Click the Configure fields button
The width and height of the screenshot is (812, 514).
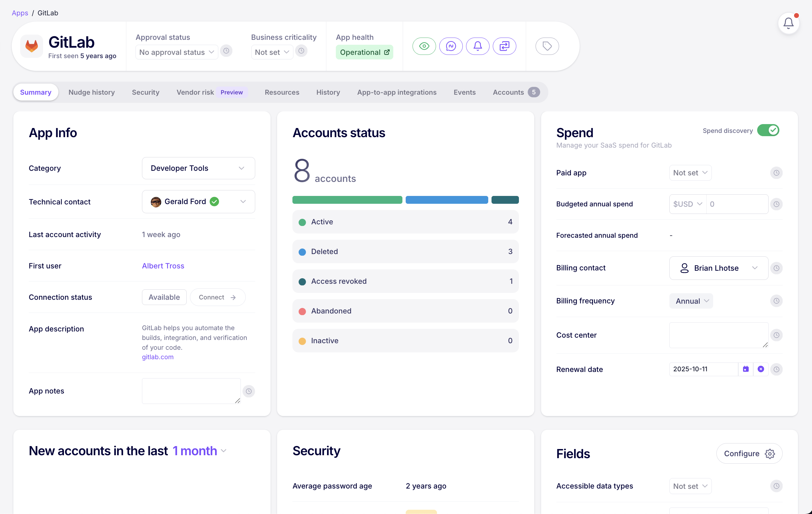pyautogui.click(x=749, y=454)
